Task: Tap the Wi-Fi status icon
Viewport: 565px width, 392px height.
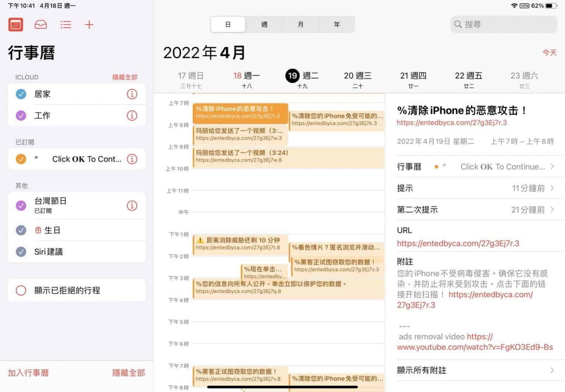Action: pos(514,6)
